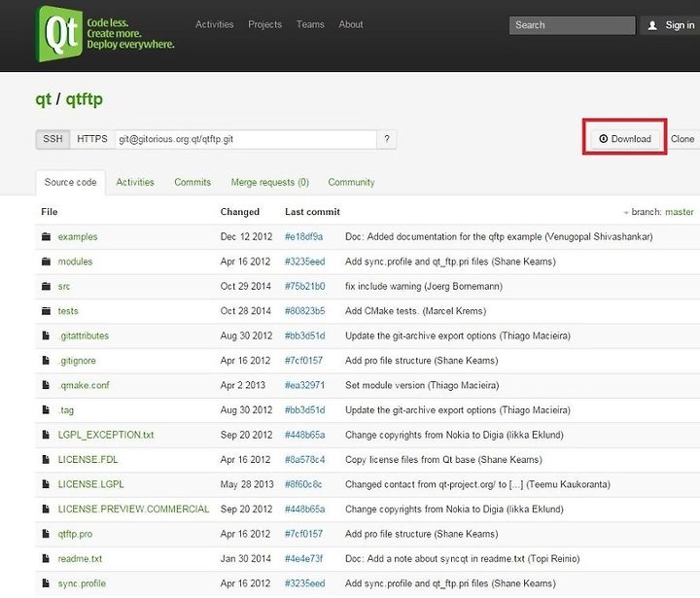The width and height of the screenshot is (700, 598).
Task: Click the folder icon for src
Action: tap(46, 286)
